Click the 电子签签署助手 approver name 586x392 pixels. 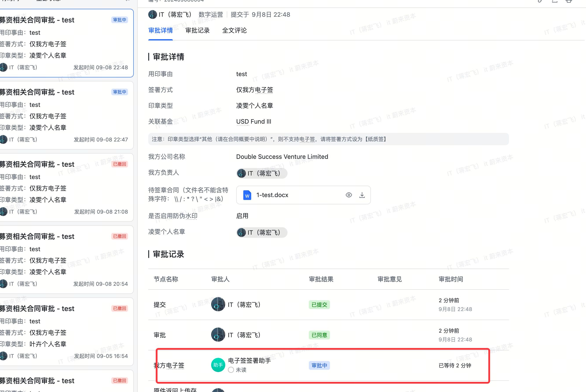pyautogui.click(x=249, y=361)
